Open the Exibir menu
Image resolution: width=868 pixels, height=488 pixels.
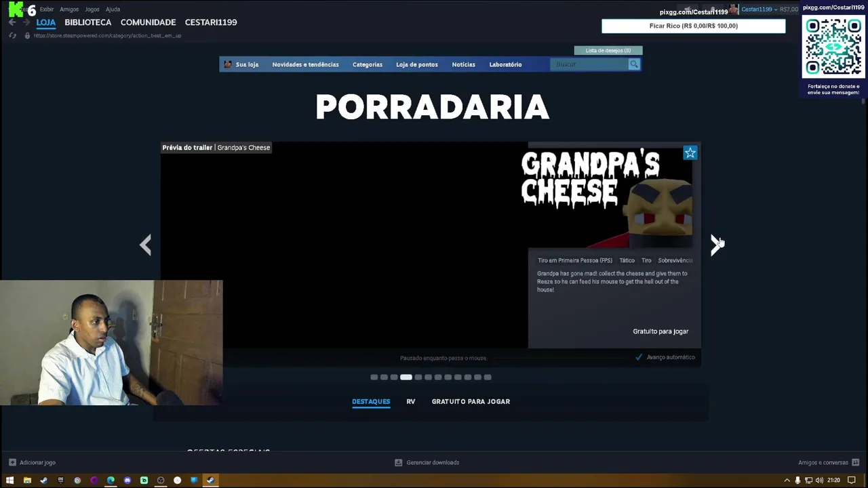point(47,9)
